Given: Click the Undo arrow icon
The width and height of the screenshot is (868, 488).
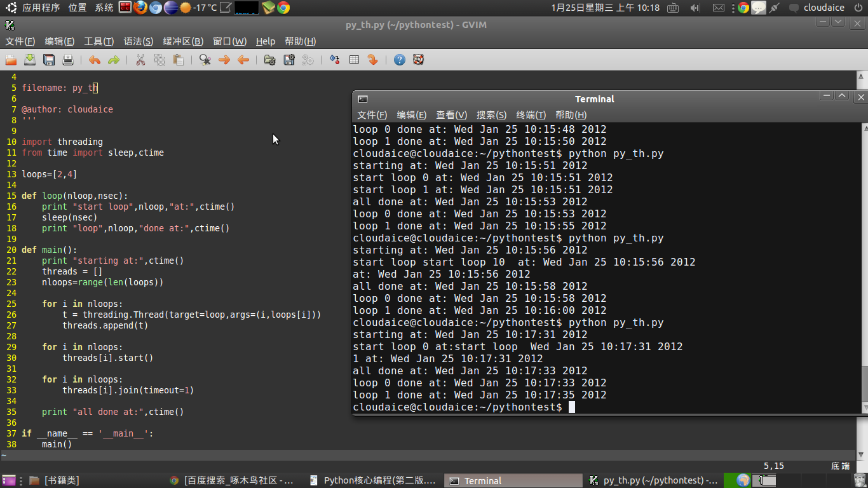Looking at the screenshot, I should tap(95, 60).
